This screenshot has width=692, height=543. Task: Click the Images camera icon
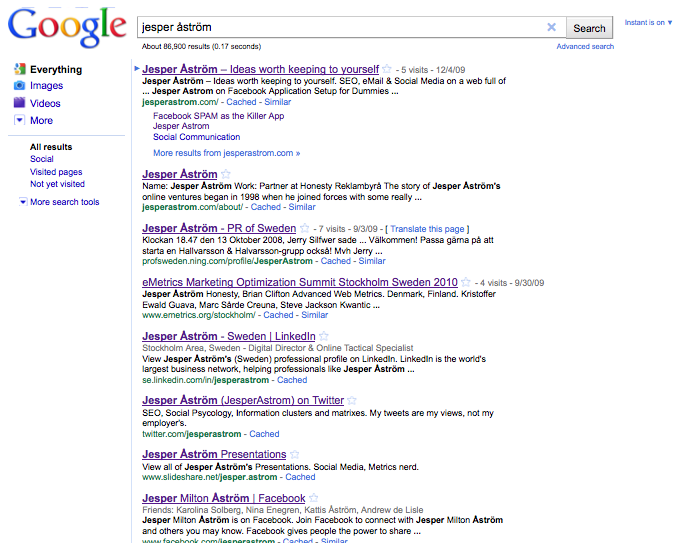tap(19, 85)
